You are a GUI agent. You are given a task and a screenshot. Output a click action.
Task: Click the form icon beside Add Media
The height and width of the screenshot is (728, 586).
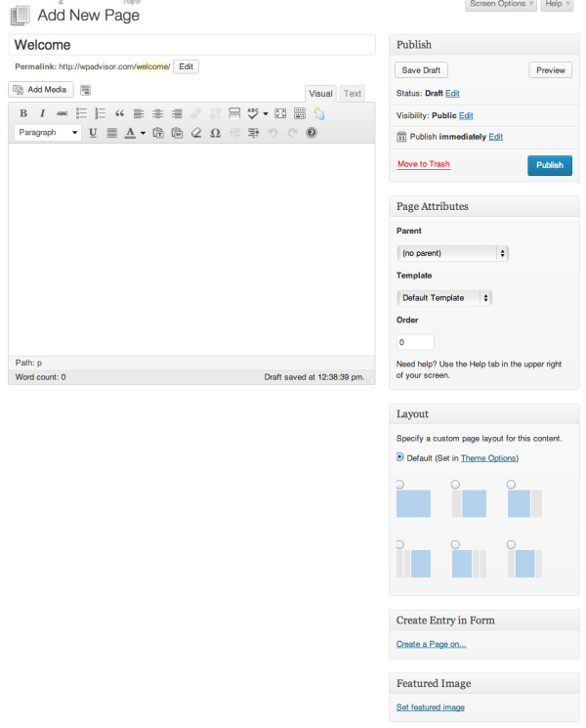pyautogui.click(x=85, y=90)
